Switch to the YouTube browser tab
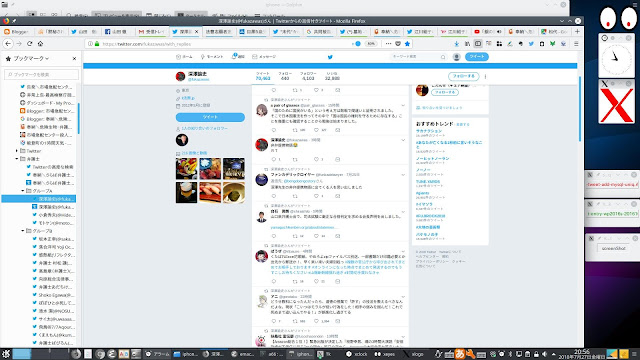The height and width of the screenshot is (360, 640). pos(488,31)
